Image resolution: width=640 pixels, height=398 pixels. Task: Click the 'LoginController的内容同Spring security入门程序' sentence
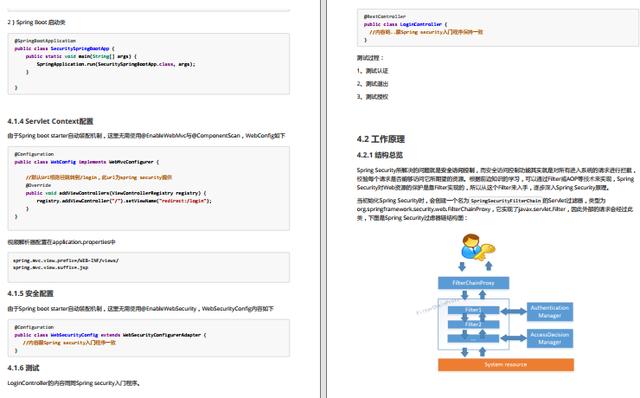tap(74, 383)
